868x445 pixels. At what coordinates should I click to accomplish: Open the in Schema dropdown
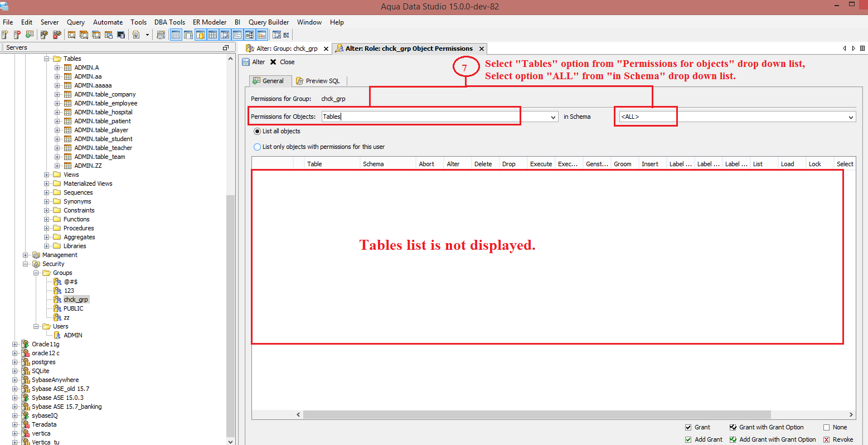tap(851, 117)
